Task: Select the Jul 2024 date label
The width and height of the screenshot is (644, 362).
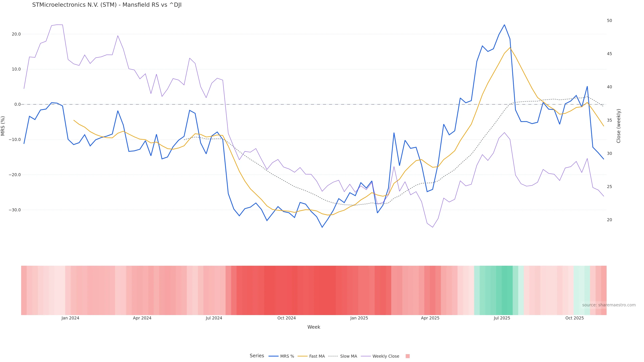Action: click(x=214, y=318)
